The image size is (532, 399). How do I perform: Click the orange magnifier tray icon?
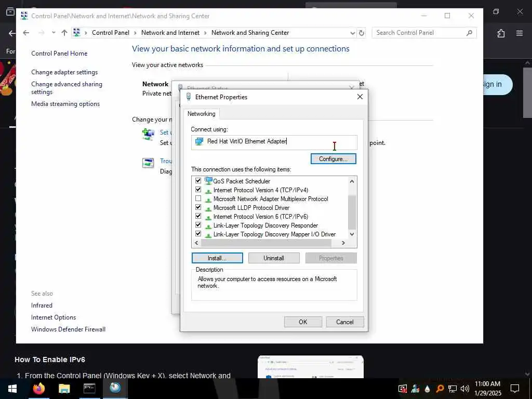point(440,389)
